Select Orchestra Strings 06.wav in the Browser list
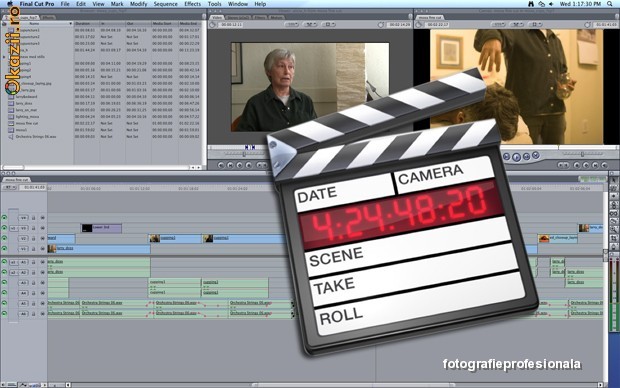 [x=36, y=137]
